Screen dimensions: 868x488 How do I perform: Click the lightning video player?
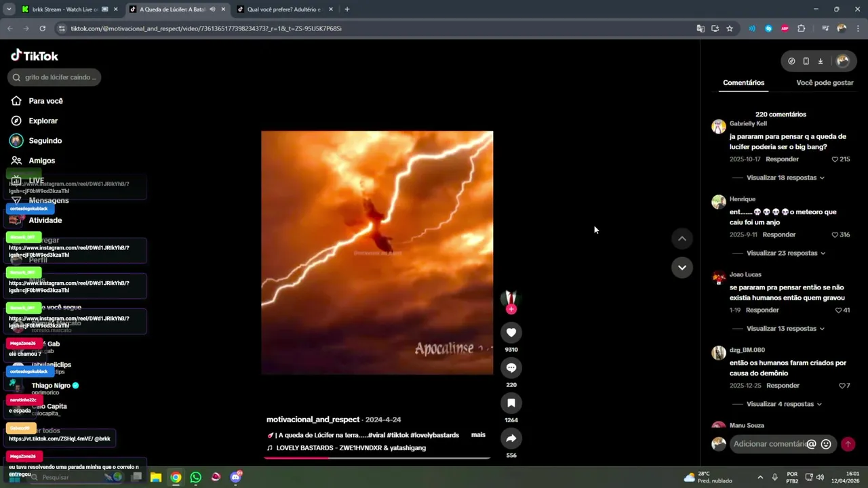click(x=377, y=253)
